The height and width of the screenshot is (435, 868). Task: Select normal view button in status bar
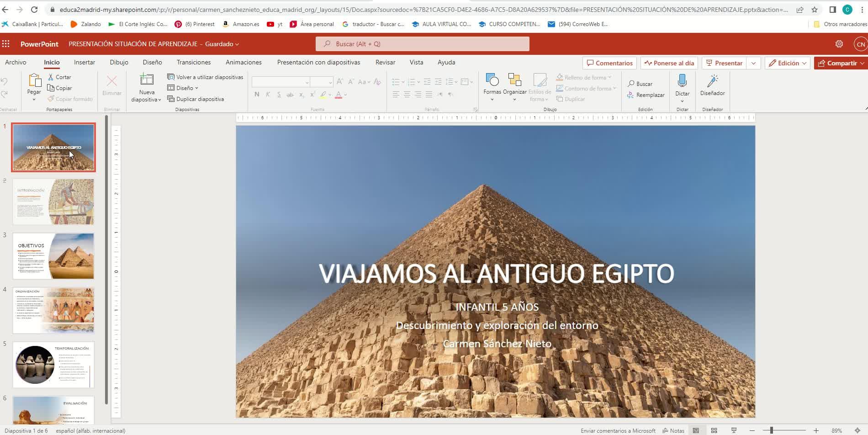point(696,430)
